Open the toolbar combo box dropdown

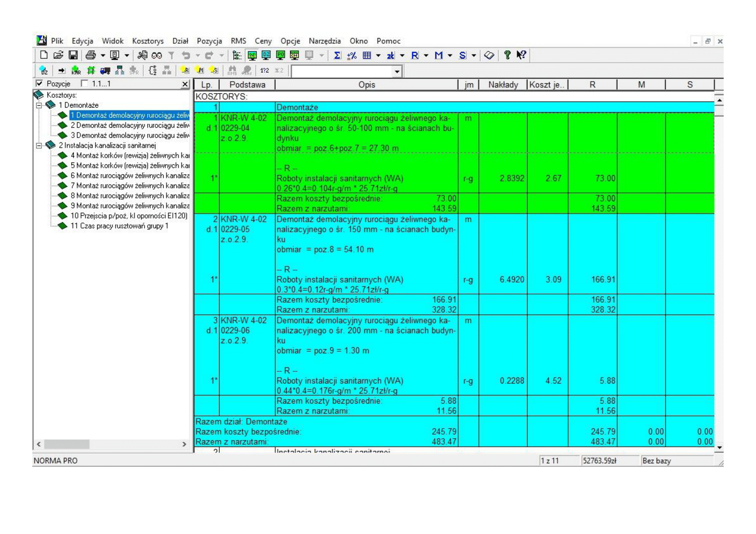[x=397, y=71]
